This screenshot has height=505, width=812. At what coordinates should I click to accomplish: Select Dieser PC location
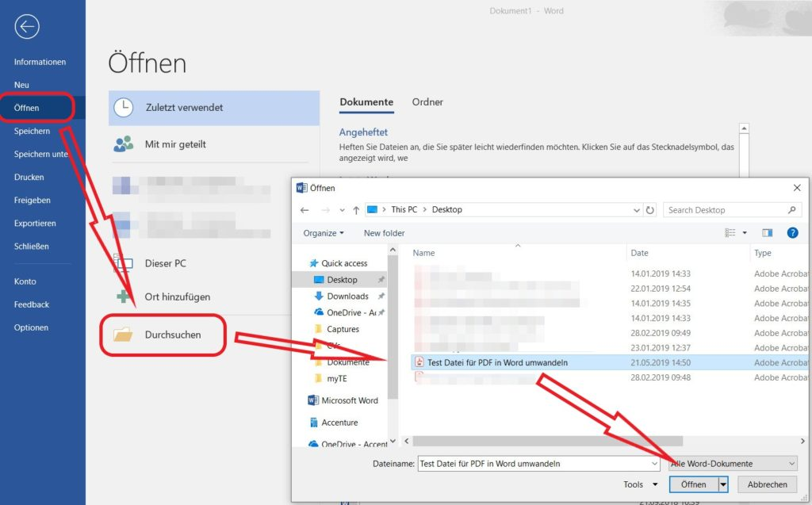pos(165,263)
